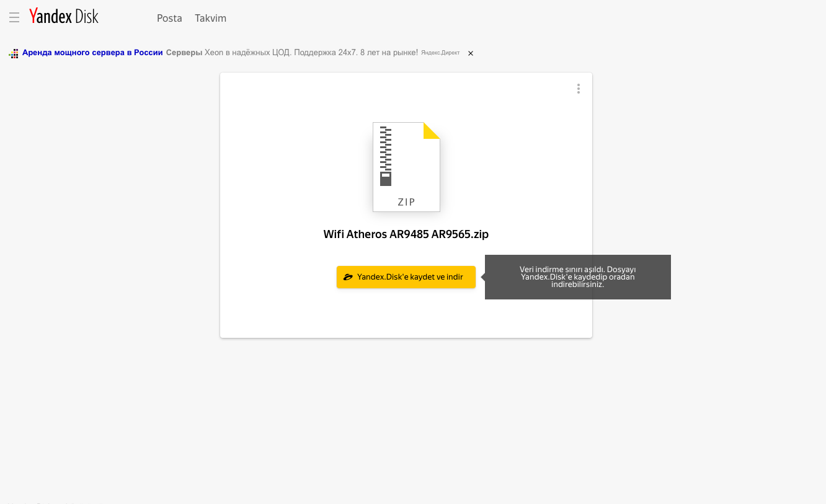Open the Takvim menu item

pos(210,18)
